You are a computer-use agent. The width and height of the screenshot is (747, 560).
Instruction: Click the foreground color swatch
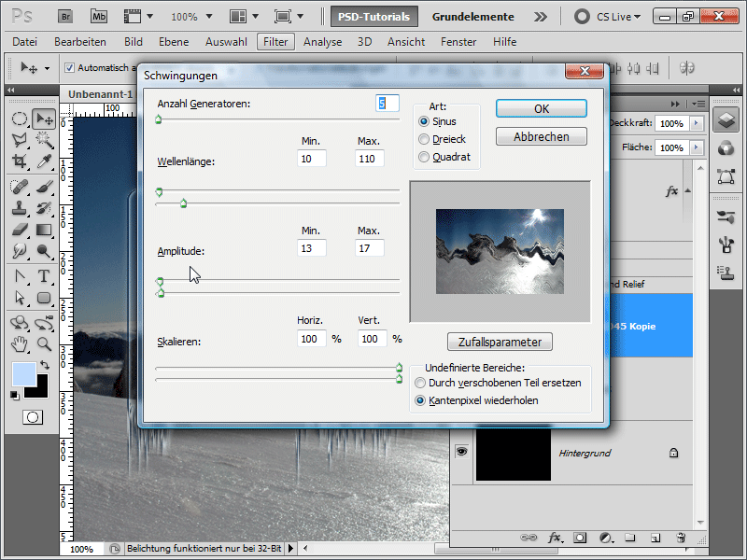(x=24, y=375)
